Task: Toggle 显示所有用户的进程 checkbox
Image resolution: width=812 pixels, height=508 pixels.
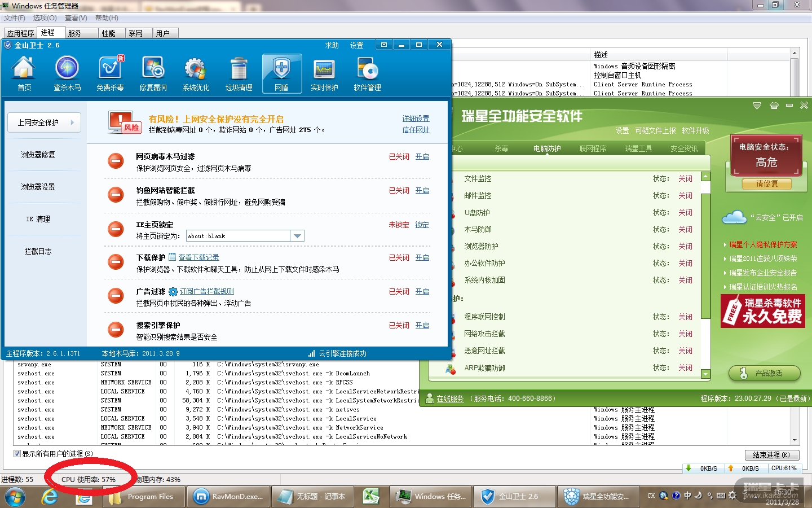Action: coord(17,454)
